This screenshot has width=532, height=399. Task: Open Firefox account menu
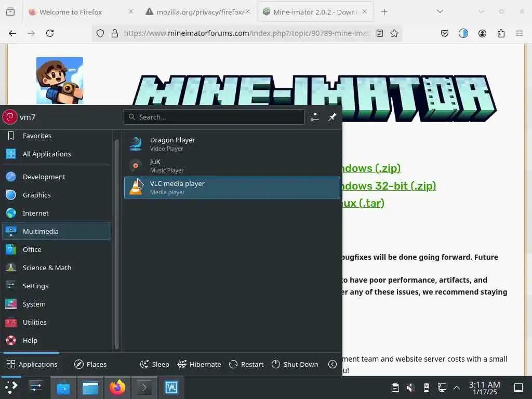click(482, 33)
